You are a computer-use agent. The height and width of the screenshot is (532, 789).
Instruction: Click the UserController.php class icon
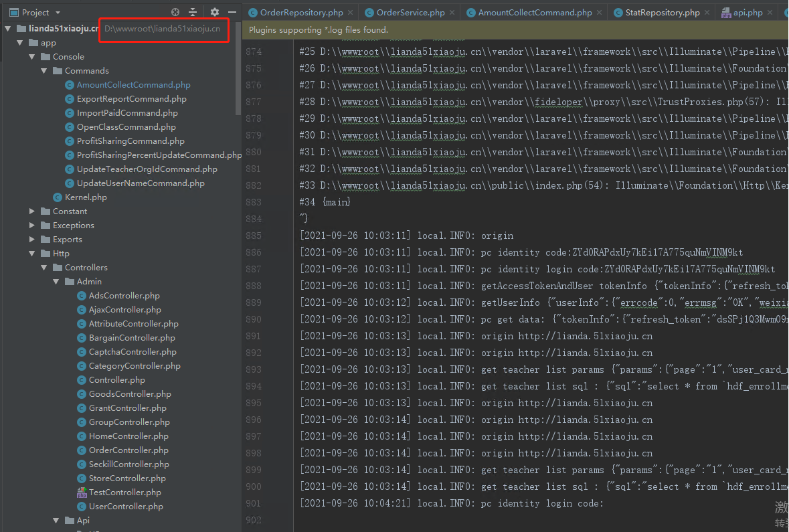click(x=82, y=507)
